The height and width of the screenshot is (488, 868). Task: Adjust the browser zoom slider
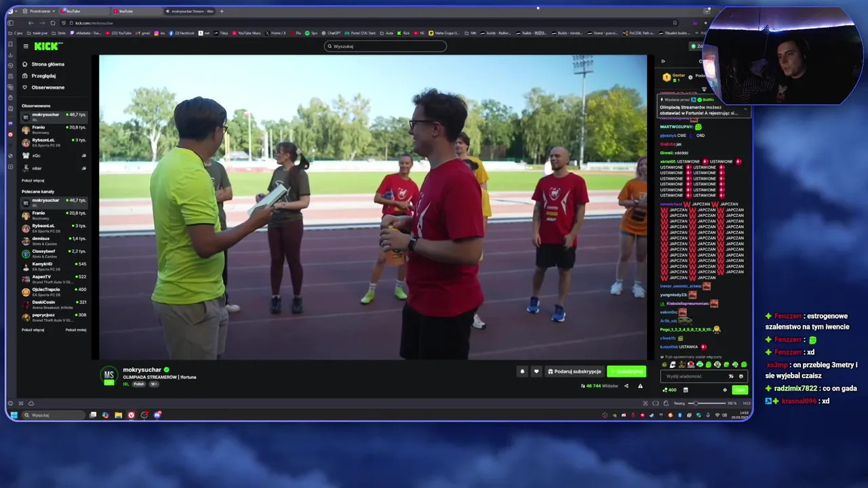click(707, 403)
